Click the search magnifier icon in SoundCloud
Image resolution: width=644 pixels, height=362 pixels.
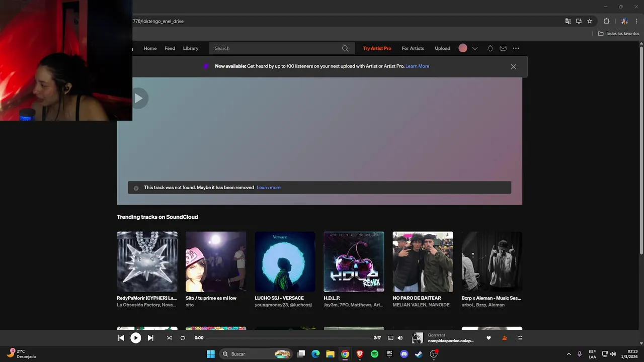point(345,48)
